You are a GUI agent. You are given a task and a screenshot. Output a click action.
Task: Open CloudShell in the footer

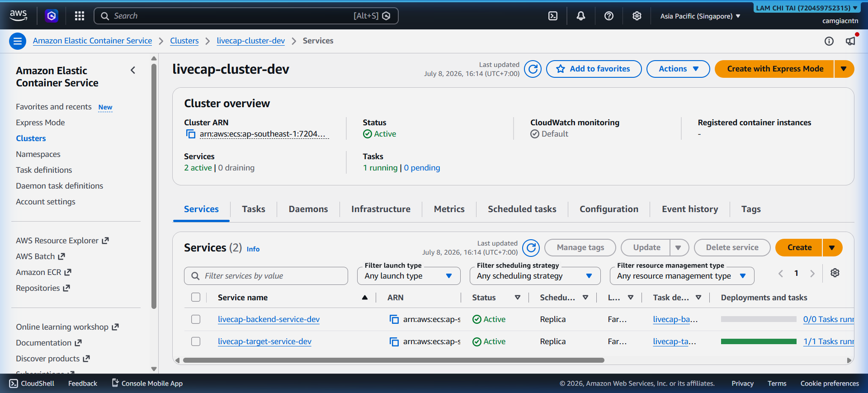coord(32,384)
